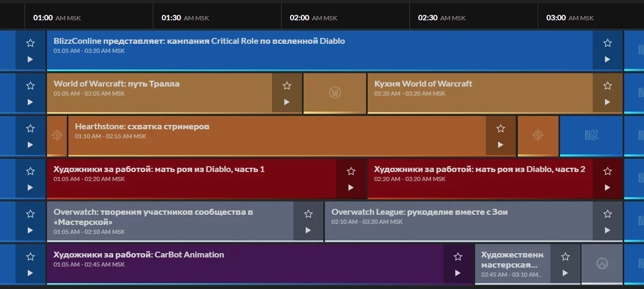Click time range '01:05 AM - 02:45 AM MSK'

pos(89,264)
